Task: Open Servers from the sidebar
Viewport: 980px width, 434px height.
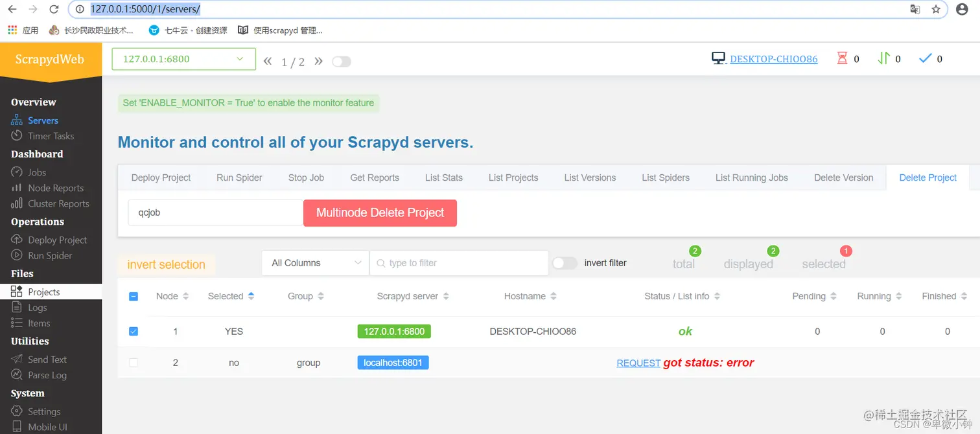Action: tap(43, 120)
